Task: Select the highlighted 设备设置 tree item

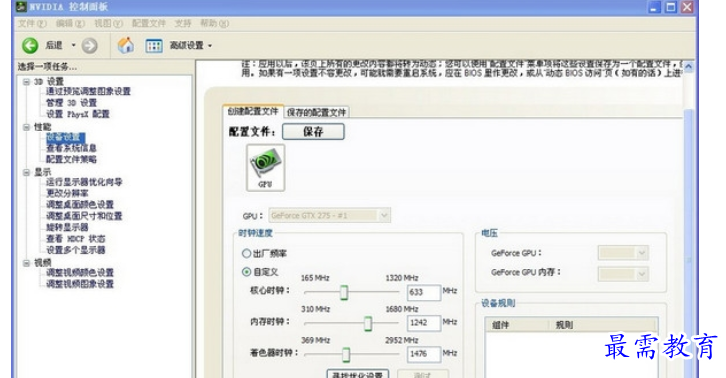Action: [65, 137]
